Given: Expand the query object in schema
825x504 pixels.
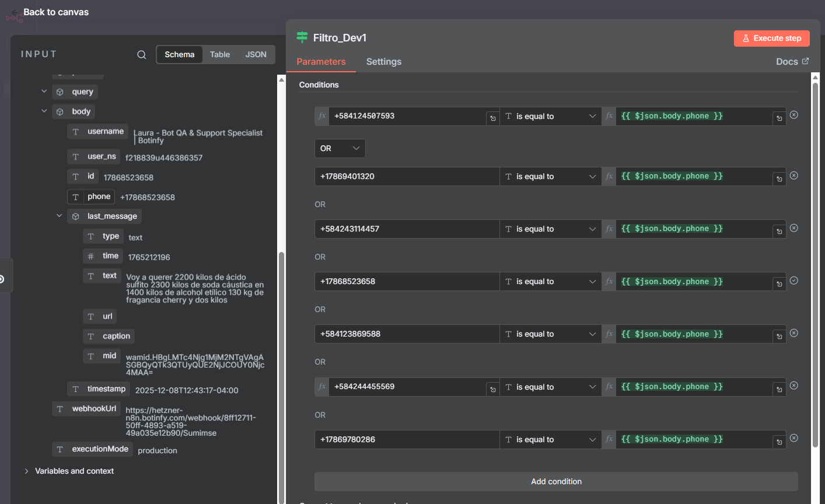Looking at the screenshot, I should 44,91.
